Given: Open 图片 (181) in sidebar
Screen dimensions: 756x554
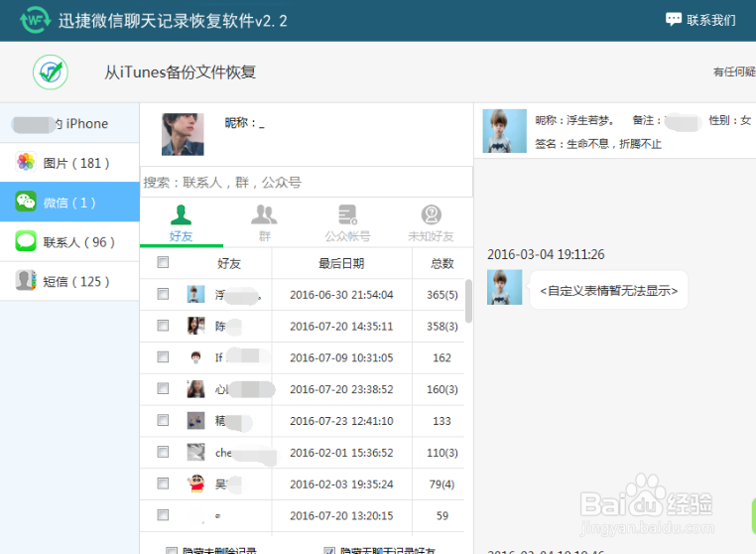Looking at the screenshot, I should [69, 163].
